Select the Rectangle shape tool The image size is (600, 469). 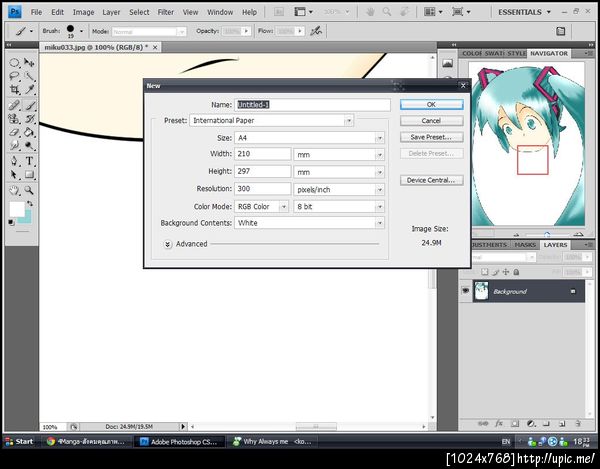pos(29,175)
